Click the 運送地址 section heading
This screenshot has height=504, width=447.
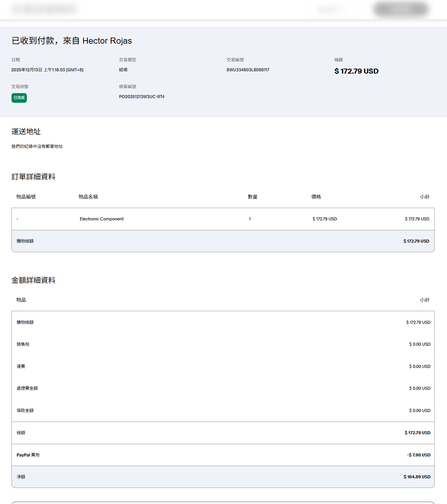pyautogui.click(x=26, y=131)
